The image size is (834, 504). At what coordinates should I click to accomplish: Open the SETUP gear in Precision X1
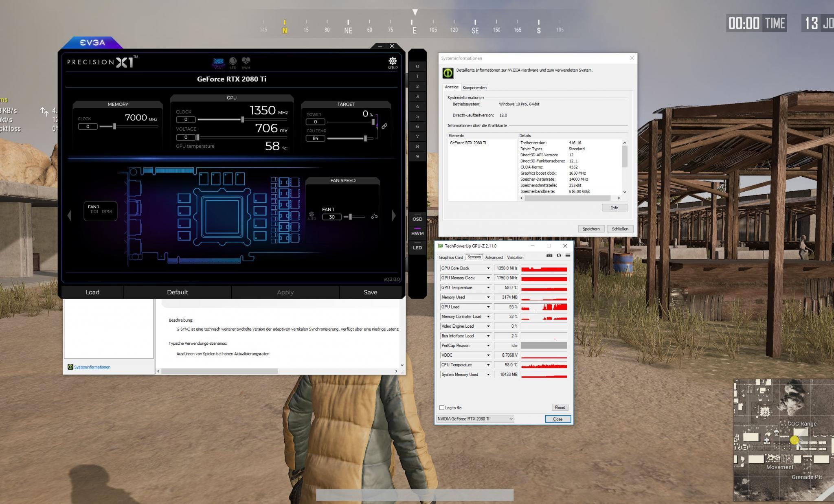392,62
